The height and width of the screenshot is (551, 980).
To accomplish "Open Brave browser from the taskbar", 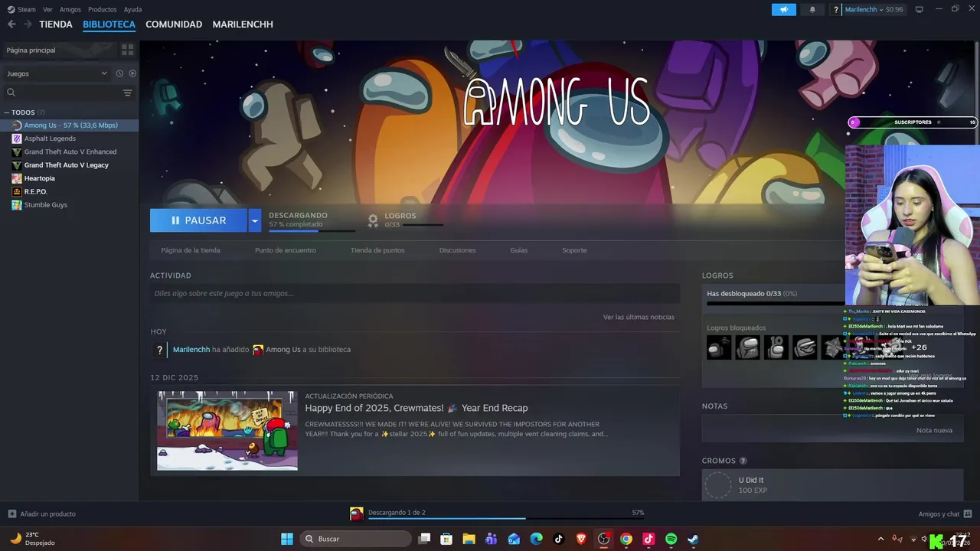I will pyautogui.click(x=581, y=539).
